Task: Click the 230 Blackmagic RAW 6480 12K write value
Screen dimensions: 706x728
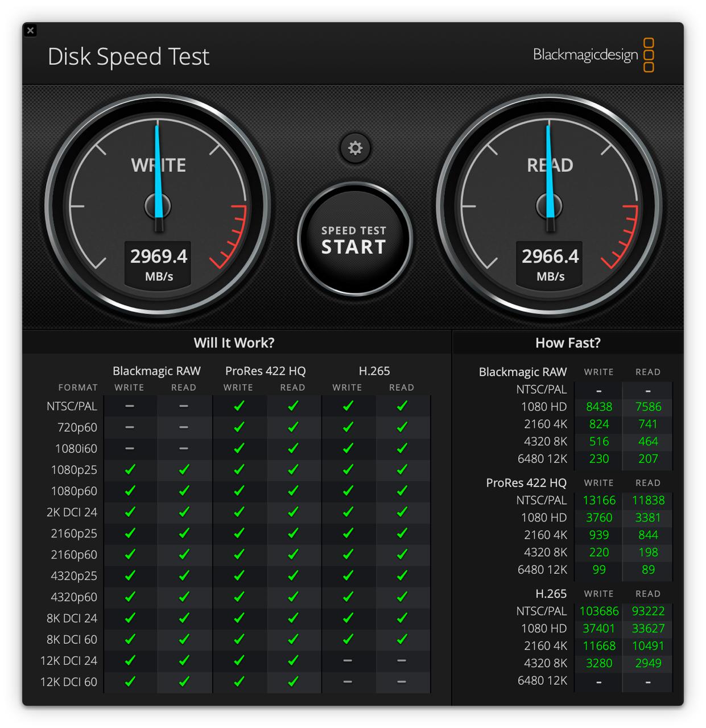Action: pyautogui.click(x=599, y=458)
